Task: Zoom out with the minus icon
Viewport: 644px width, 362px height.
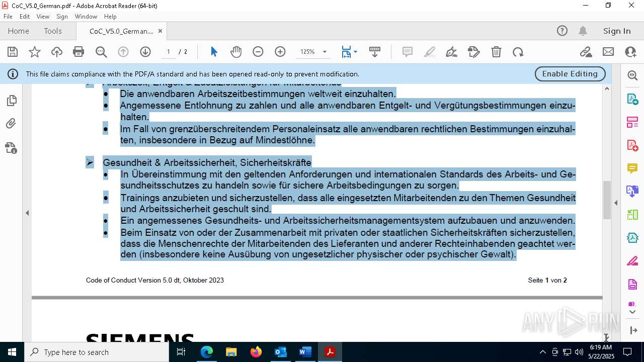Action: 258,52
